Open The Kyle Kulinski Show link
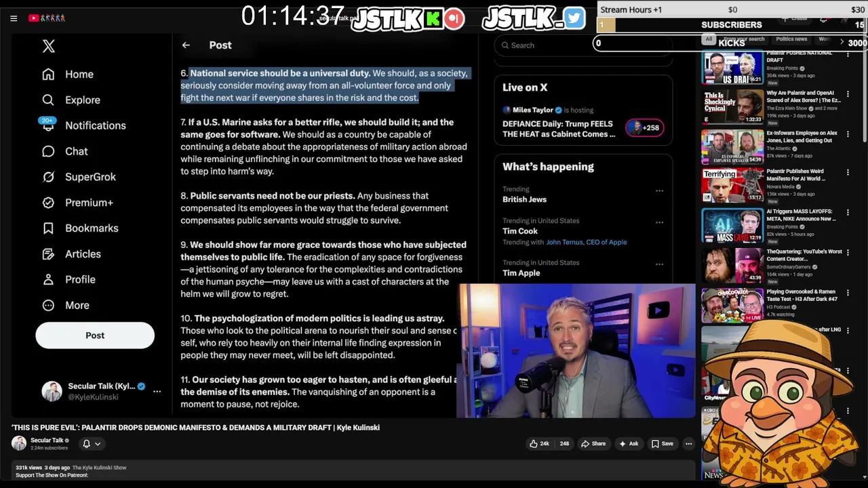The height and width of the screenshot is (488, 868). (x=99, y=468)
